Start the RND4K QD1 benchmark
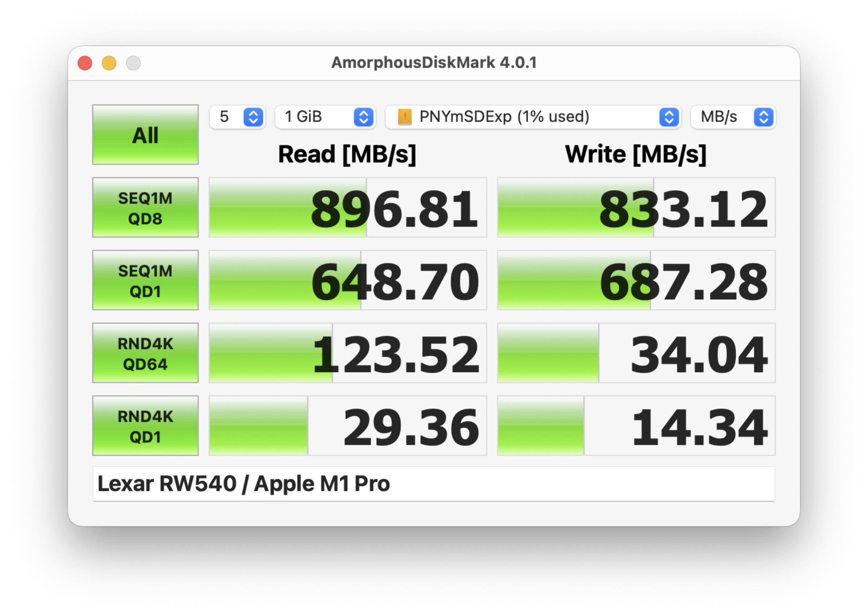 pos(145,426)
